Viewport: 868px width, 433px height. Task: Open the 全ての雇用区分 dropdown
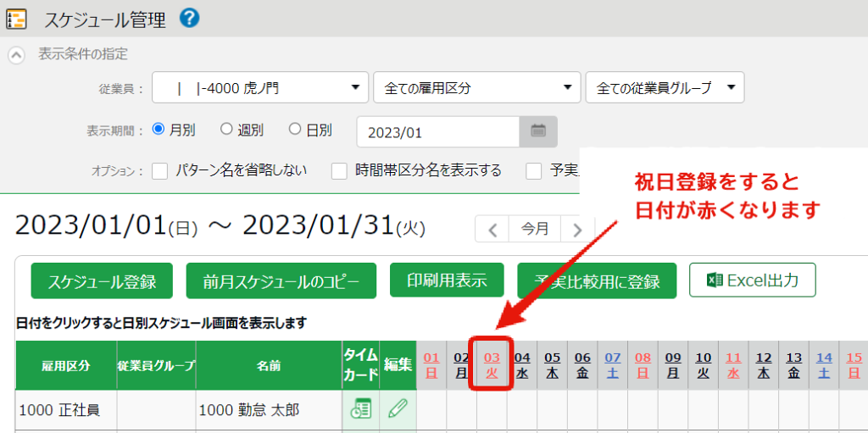point(476,88)
